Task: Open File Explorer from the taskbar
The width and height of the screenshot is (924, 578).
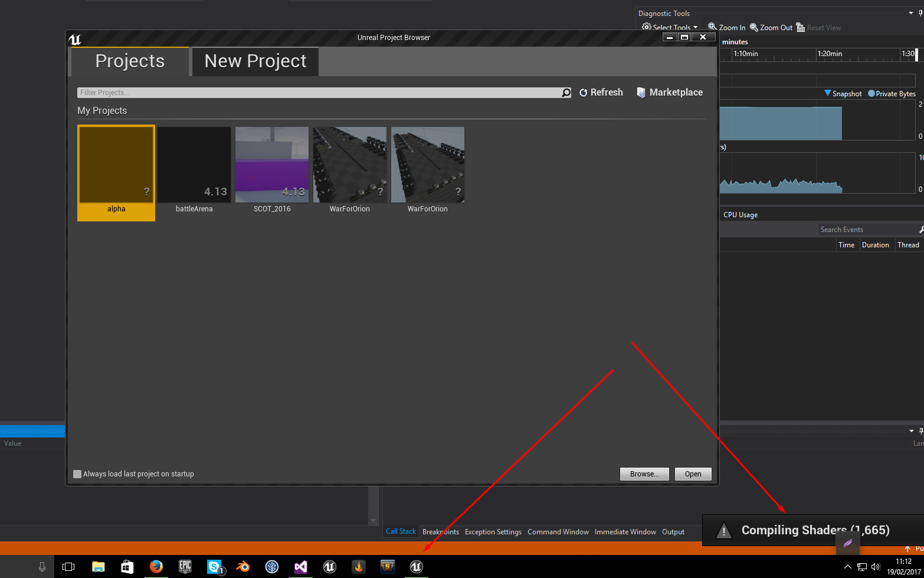Action: [x=99, y=567]
